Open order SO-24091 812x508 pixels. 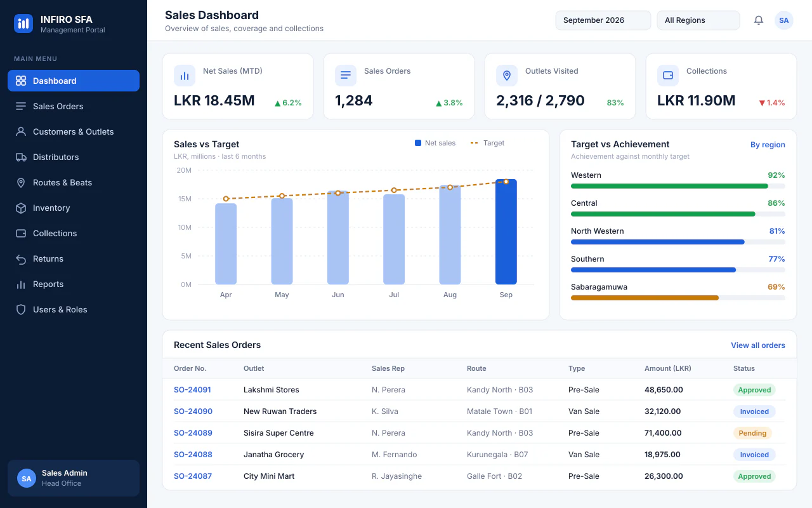[x=193, y=390]
